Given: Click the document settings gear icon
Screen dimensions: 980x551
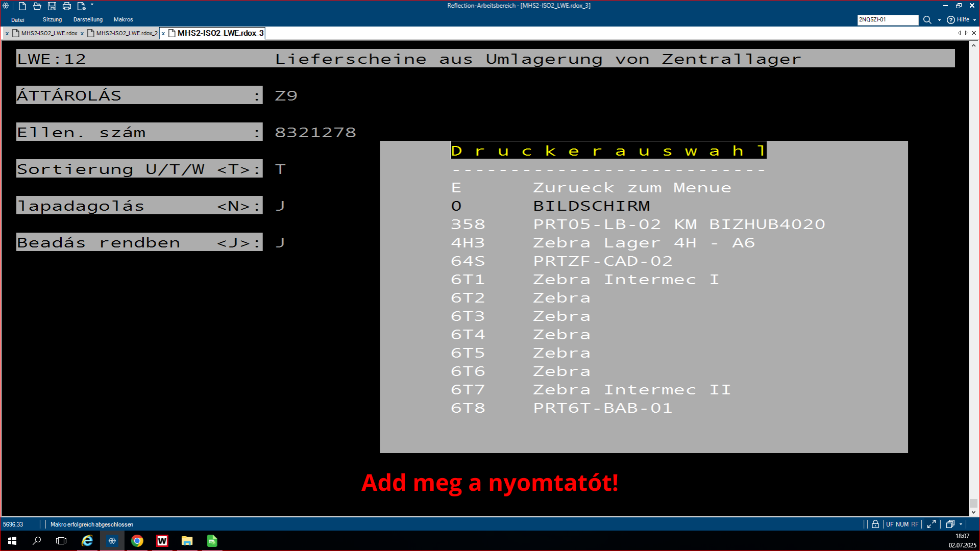Looking at the screenshot, I should pyautogui.click(x=81, y=6).
